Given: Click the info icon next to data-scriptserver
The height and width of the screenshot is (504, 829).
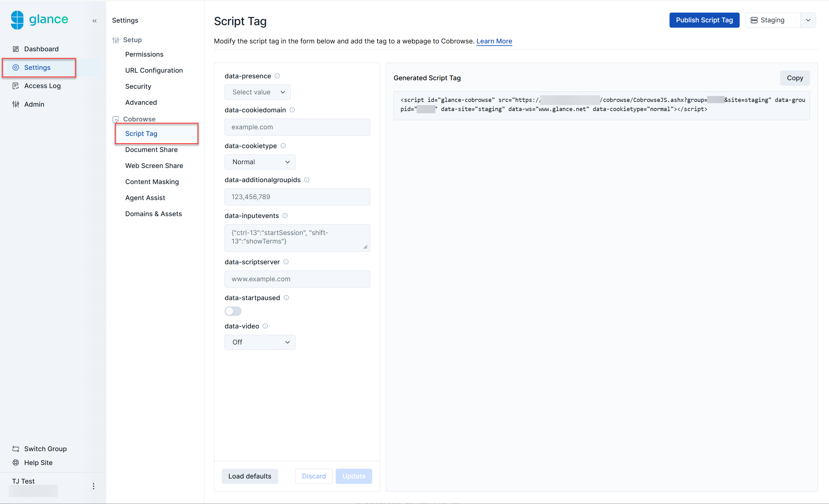Looking at the screenshot, I should (286, 262).
